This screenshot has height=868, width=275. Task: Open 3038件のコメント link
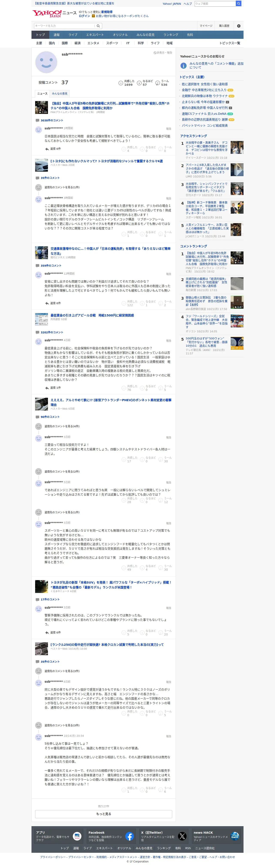pos(52,120)
